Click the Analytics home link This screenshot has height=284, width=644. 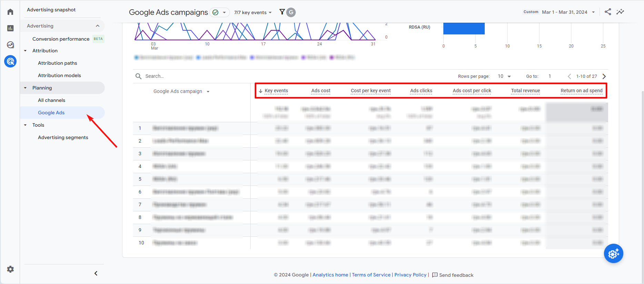click(330, 275)
